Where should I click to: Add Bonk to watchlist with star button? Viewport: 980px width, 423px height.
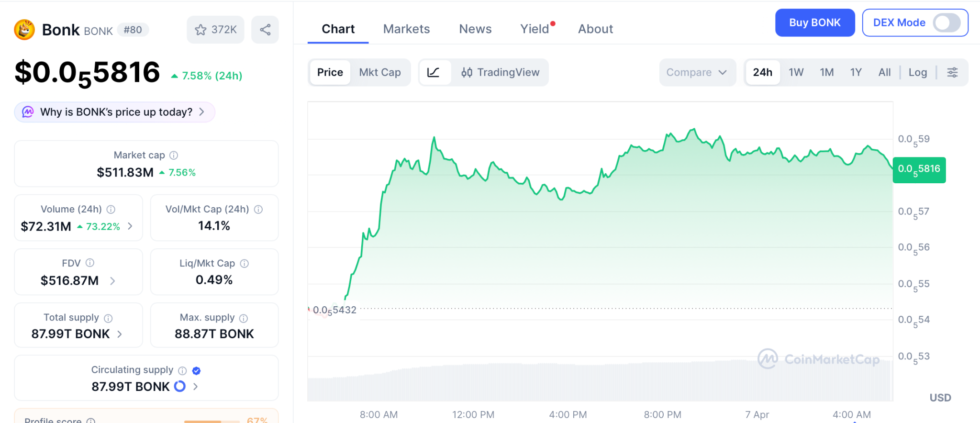coord(215,30)
